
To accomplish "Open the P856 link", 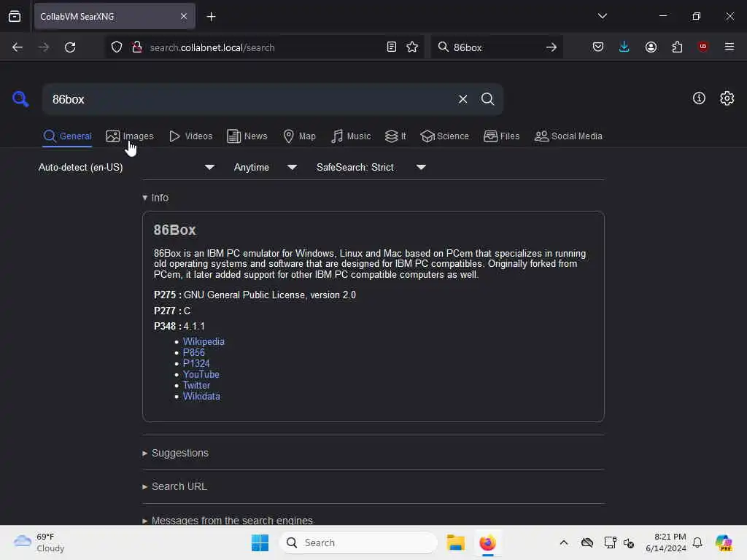I will point(194,352).
